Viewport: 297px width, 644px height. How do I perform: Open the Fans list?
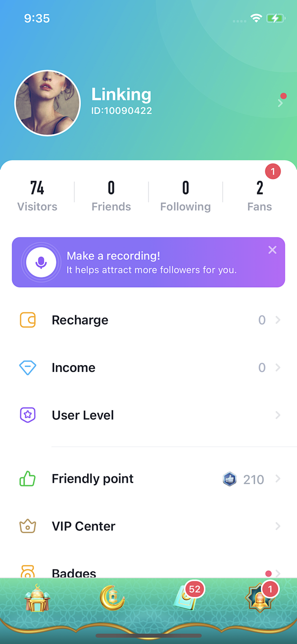click(260, 195)
